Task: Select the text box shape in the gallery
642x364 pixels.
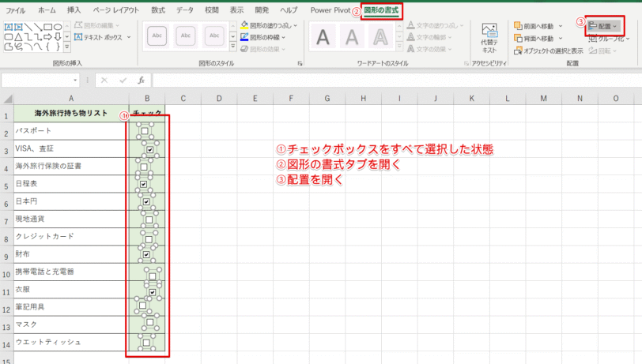Action: click(8, 27)
